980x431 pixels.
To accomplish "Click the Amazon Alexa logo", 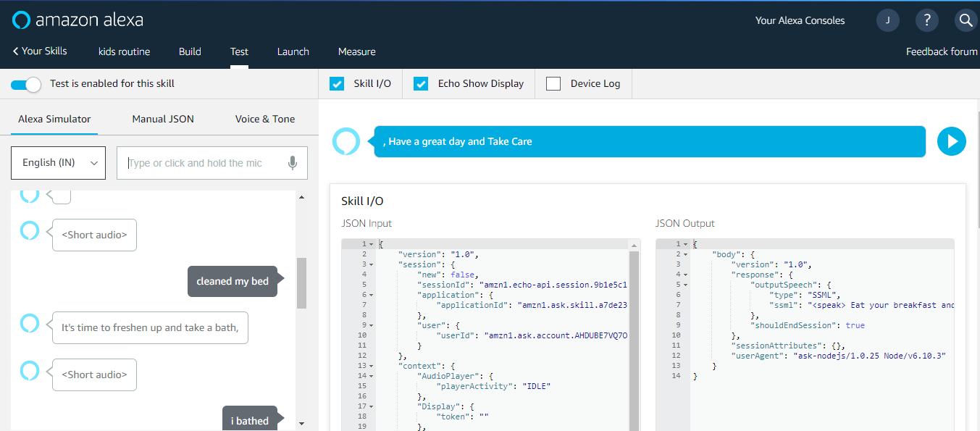I will (78, 20).
